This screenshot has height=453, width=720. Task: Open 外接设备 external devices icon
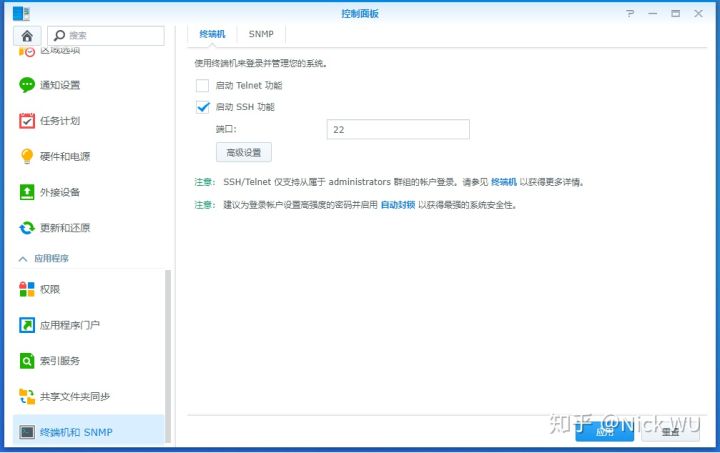coord(27,192)
